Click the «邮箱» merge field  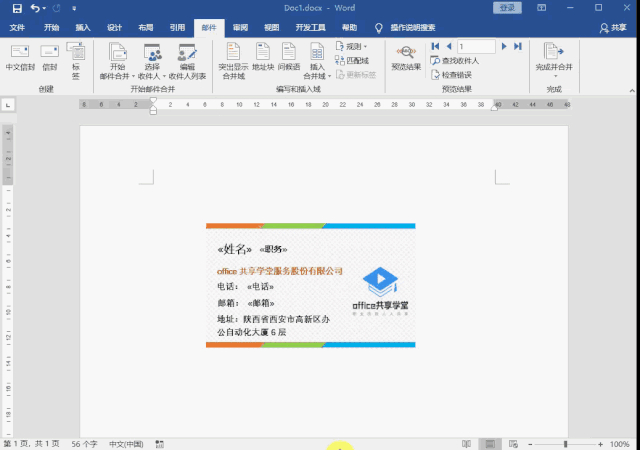coord(261,303)
